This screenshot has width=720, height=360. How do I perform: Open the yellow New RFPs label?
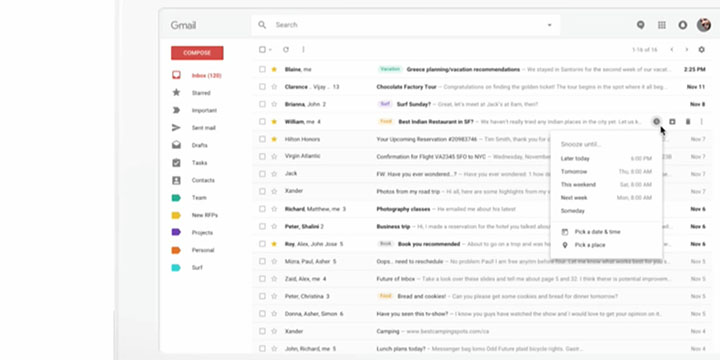click(205, 215)
